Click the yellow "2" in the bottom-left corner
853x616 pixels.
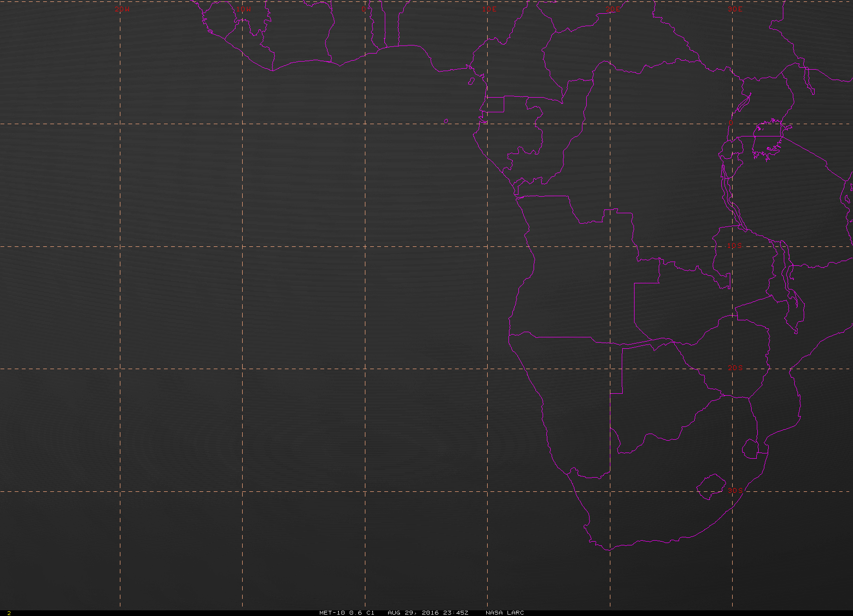(x=9, y=613)
